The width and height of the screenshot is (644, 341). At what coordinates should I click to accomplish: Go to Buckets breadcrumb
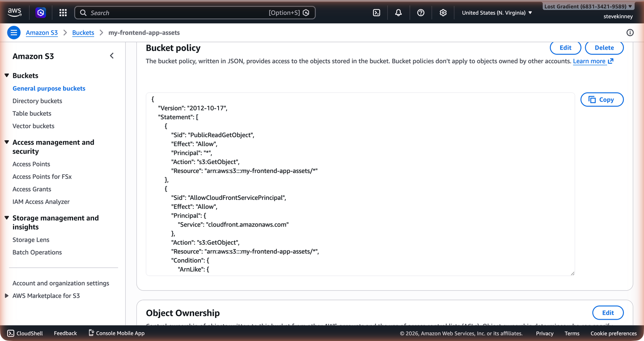[x=83, y=33]
